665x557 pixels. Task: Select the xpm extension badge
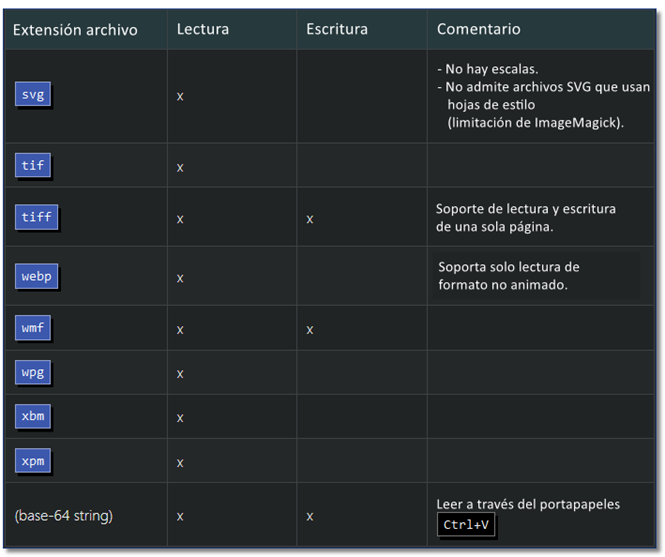tap(32, 461)
